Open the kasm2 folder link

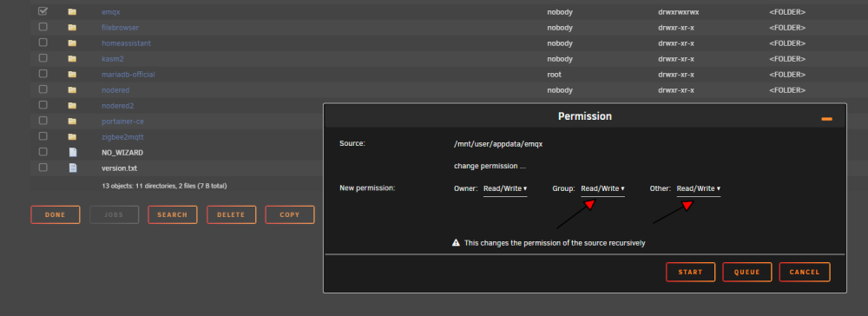112,59
